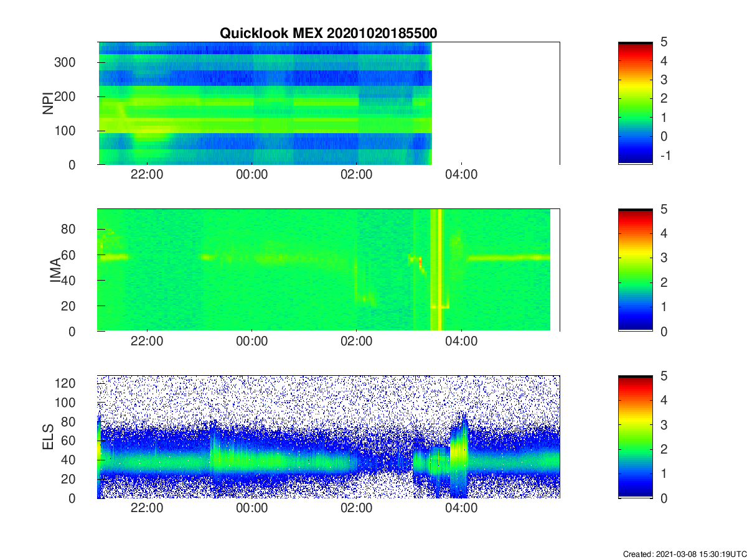
Task: Click the "5" label on the ELS color bar
Action: tap(664, 376)
